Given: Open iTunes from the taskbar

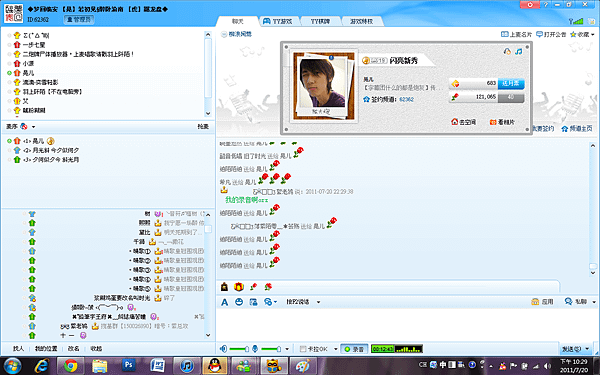Looking at the screenshot, I should [186, 366].
